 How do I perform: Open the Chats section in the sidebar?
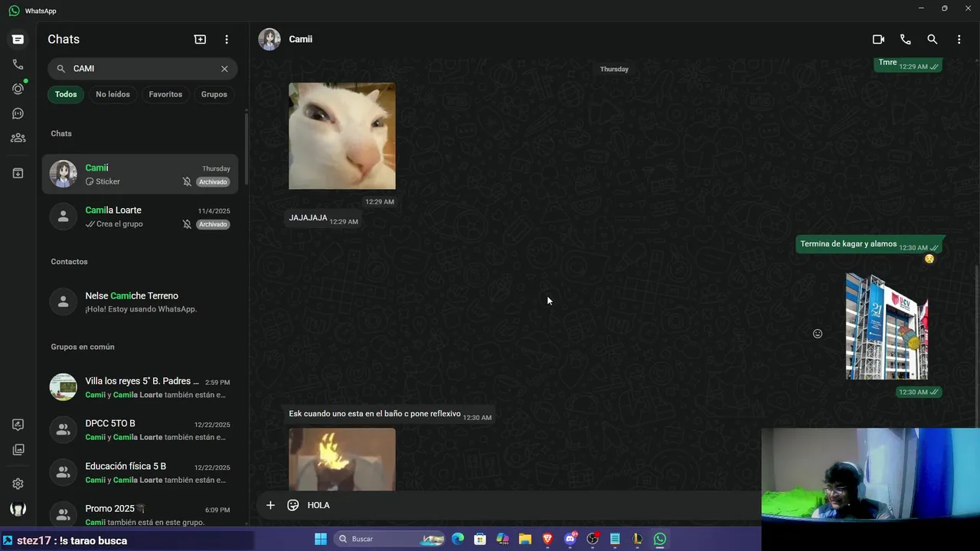18,39
